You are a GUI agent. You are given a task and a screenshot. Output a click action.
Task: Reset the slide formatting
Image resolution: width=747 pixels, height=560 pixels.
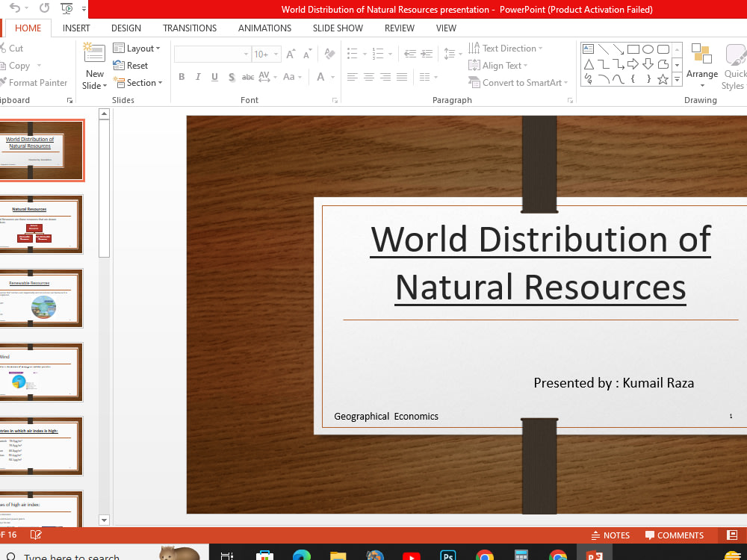(x=131, y=66)
